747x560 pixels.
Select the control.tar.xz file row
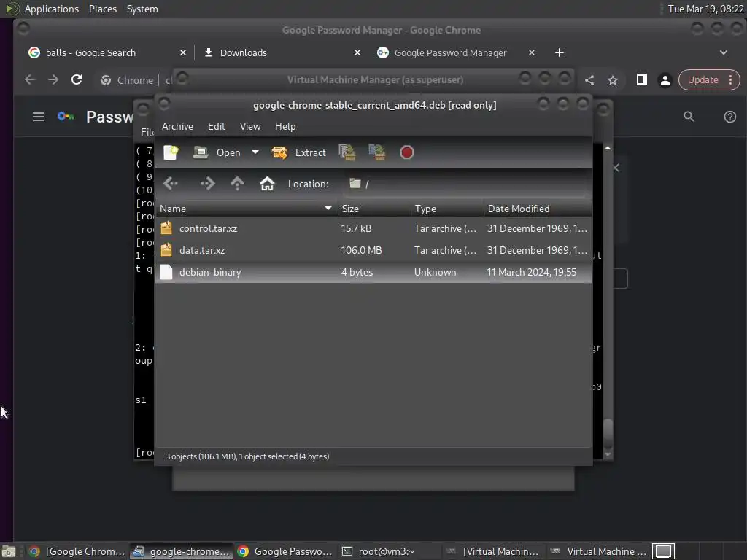coord(373,228)
